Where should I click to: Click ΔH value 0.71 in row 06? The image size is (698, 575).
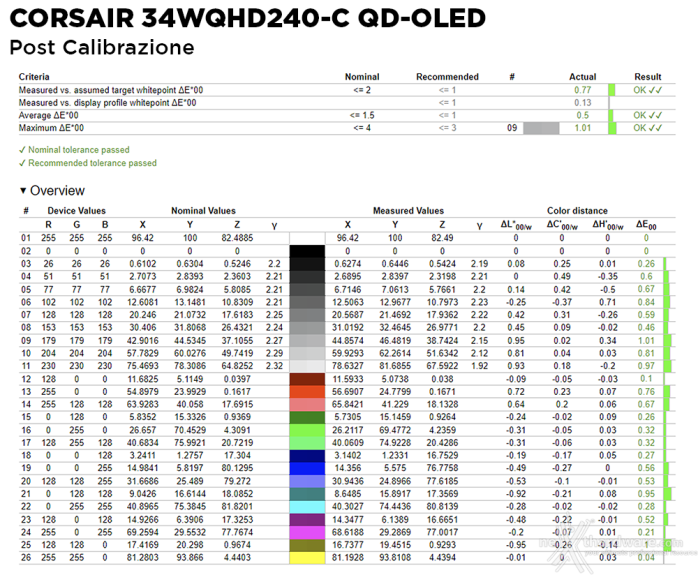click(x=608, y=302)
